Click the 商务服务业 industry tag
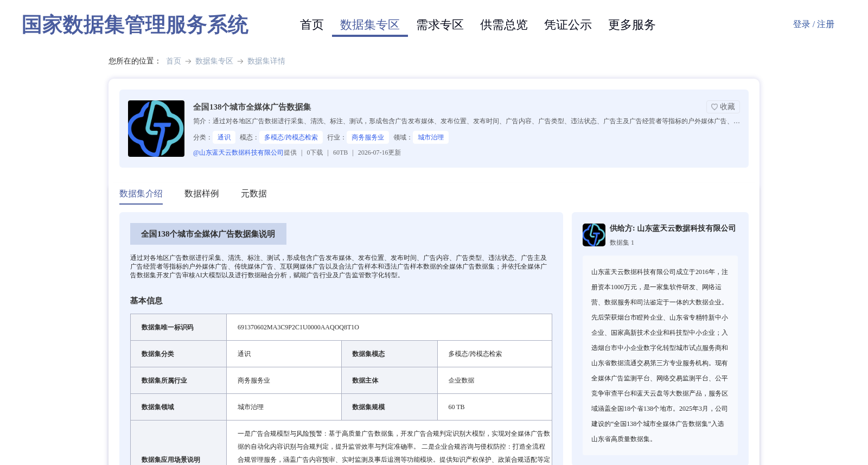The image size is (868, 465). click(x=368, y=137)
